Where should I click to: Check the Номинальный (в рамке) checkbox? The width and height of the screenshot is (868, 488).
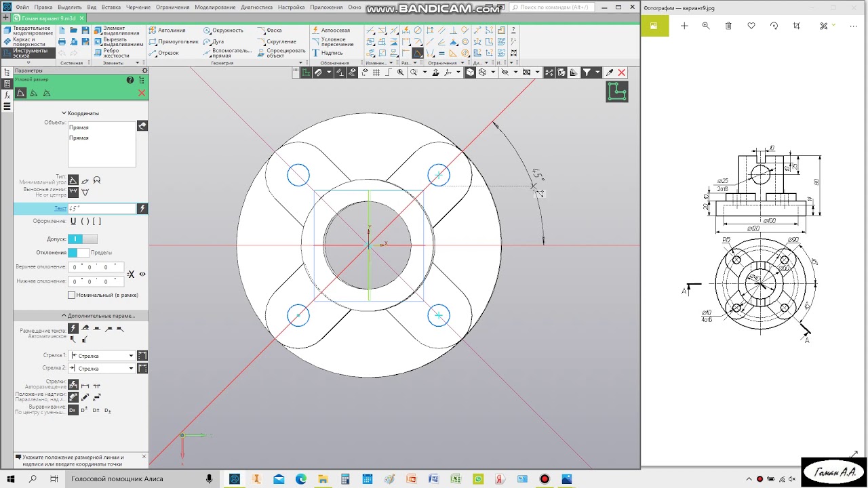[x=72, y=295]
